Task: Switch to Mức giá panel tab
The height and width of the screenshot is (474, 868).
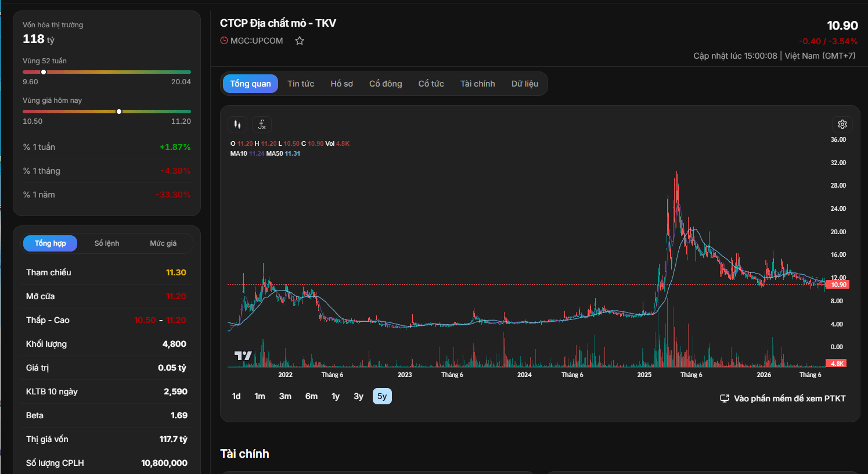Action: coord(163,243)
